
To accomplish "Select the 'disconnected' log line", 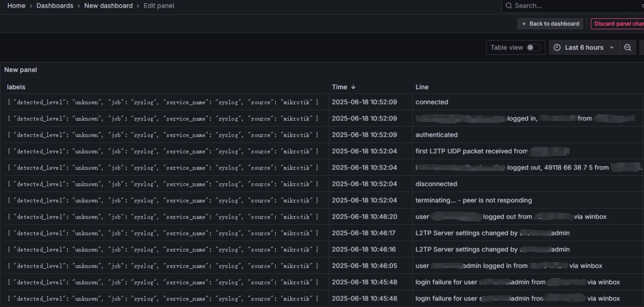I will click(436, 184).
